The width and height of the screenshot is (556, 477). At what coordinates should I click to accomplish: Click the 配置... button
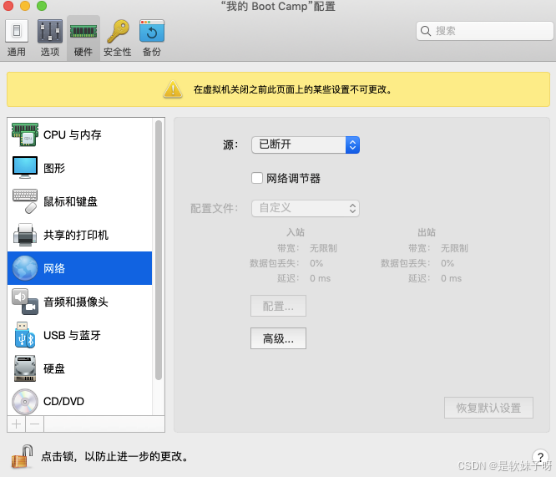click(x=278, y=306)
